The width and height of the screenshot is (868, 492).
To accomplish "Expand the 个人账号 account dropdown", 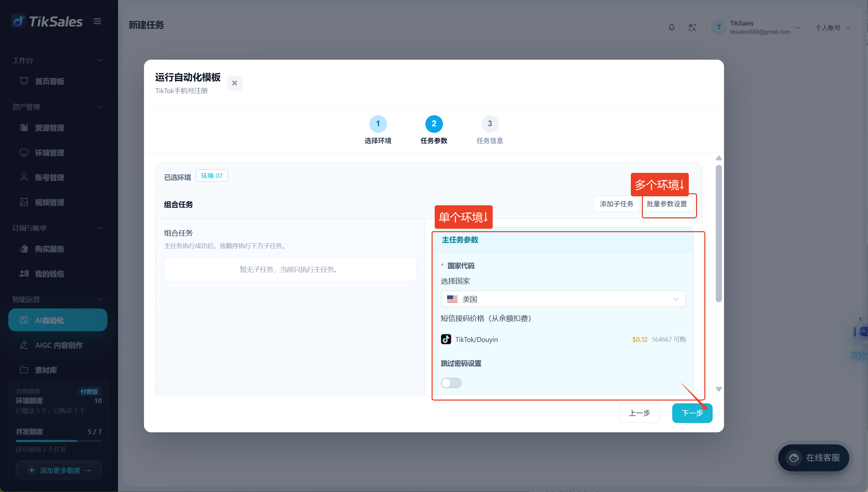I will point(833,28).
